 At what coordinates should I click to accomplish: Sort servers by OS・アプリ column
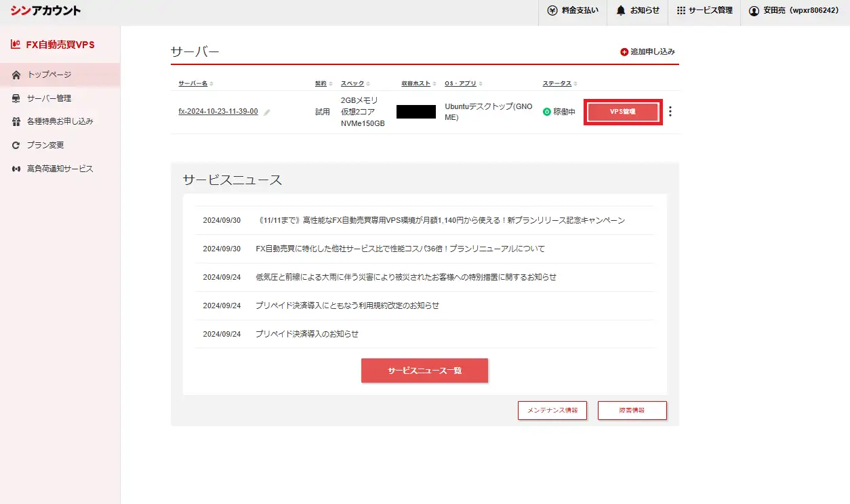[464, 83]
